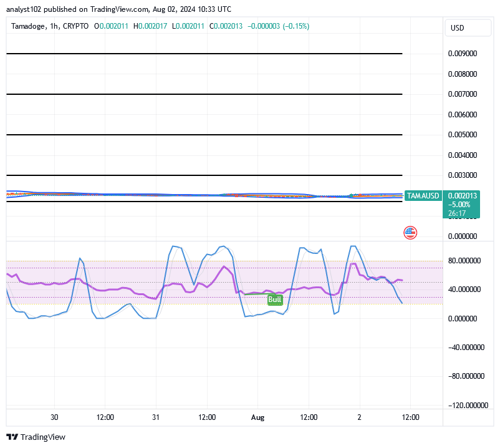Click the 0.006000 price scale label

pos(463,115)
